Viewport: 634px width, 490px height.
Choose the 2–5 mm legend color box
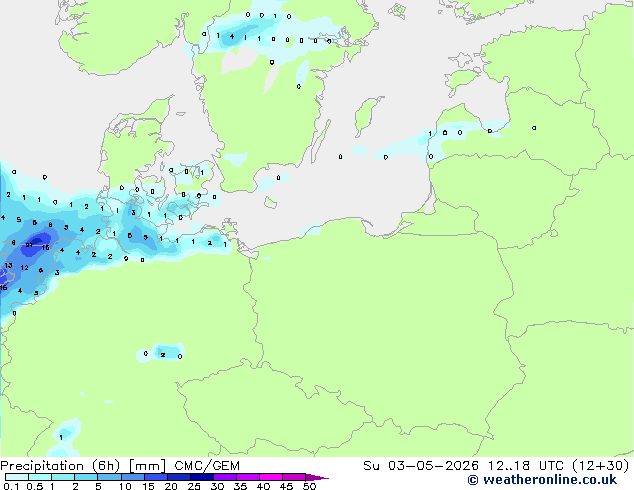(x=86, y=477)
